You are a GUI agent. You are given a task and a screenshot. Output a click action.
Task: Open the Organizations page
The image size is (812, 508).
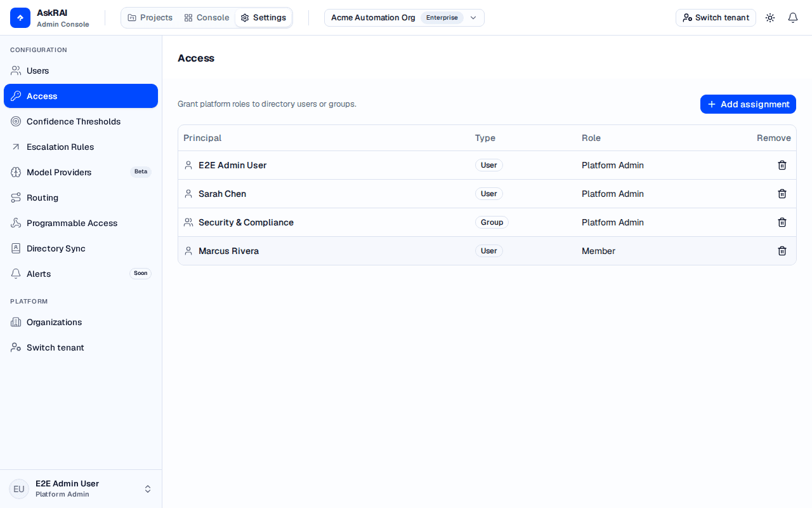click(x=81, y=322)
